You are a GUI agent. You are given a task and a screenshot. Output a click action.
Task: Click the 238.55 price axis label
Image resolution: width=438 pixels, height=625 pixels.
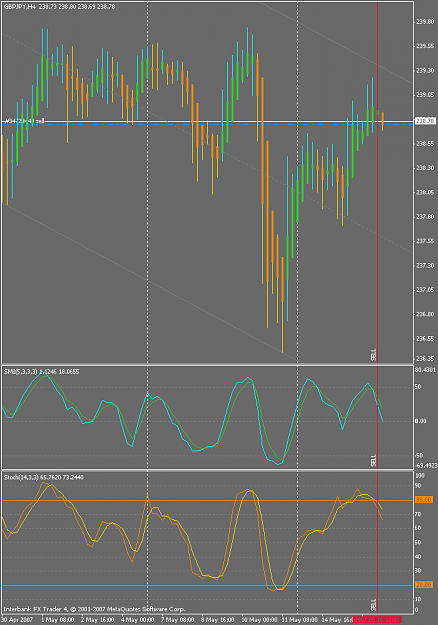[425, 143]
